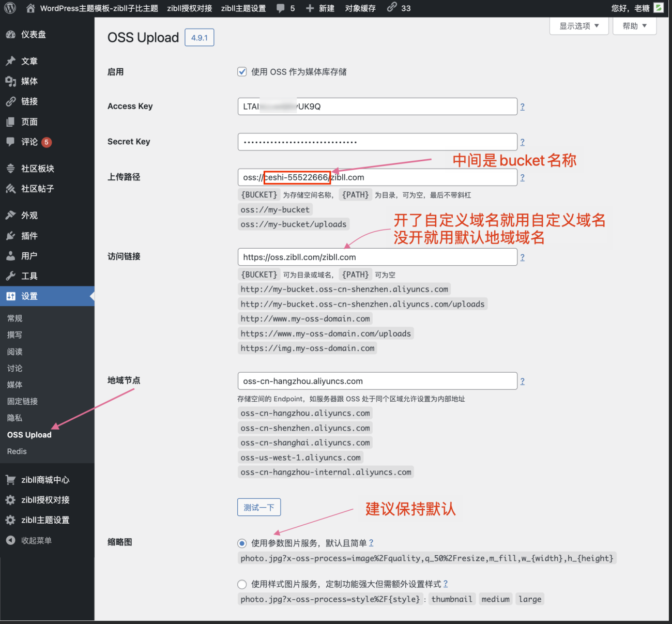Click the help link beside Secret Key
Viewport: 672px width, 624px height.
[522, 142]
